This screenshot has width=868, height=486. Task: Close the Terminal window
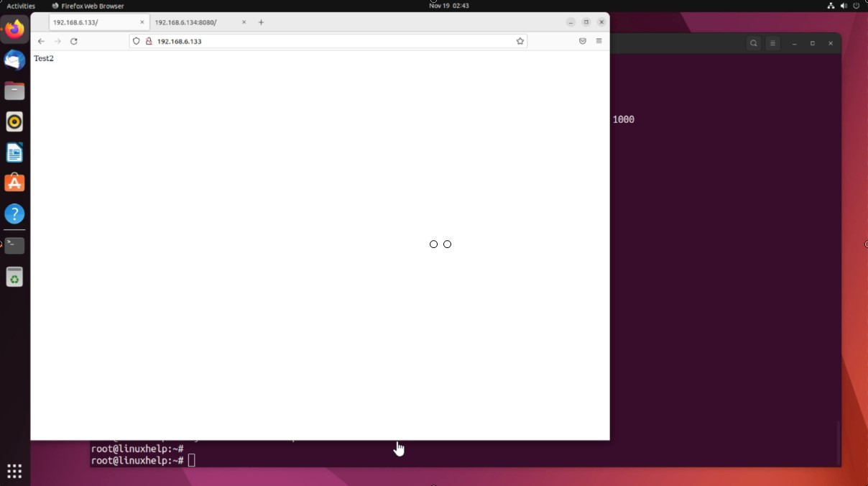(x=831, y=43)
